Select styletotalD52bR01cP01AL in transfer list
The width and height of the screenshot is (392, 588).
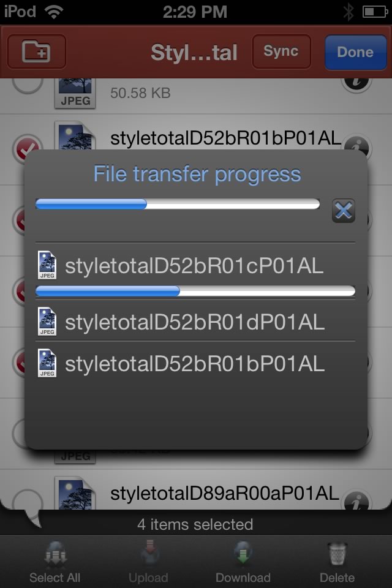coord(195,265)
